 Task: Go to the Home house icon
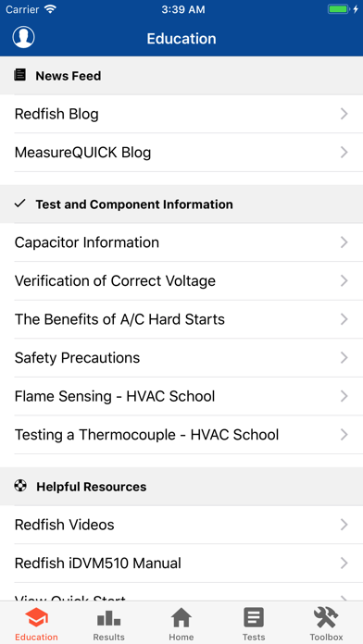pyautogui.click(x=181, y=618)
